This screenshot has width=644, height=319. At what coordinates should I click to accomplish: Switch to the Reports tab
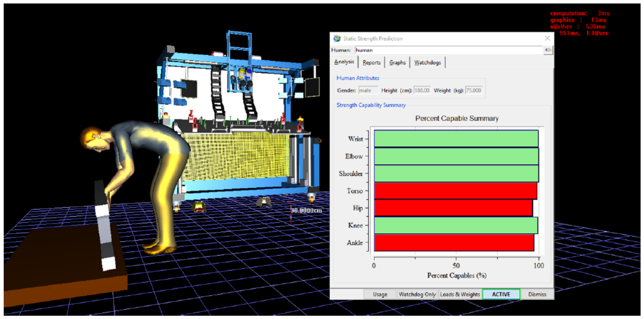(x=371, y=63)
